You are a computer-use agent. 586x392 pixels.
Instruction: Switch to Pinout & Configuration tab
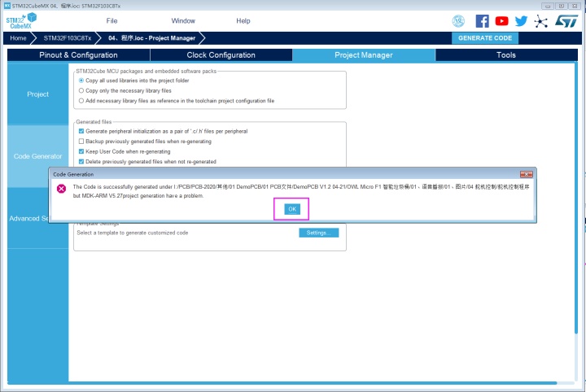[x=78, y=54]
